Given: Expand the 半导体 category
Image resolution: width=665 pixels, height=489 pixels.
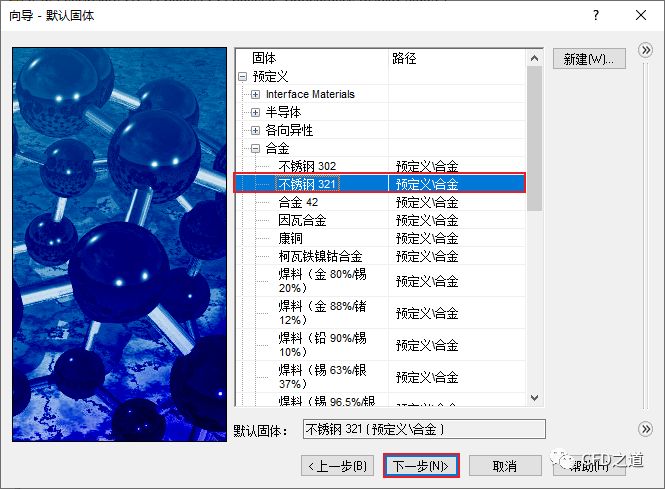Looking at the screenshot, I should (x=256, y=112).
